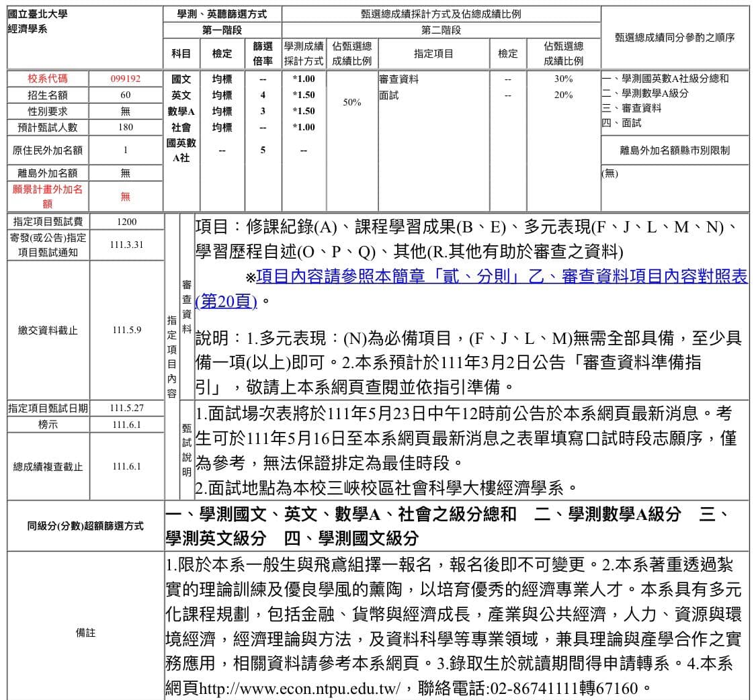Screen dimensions: 756x700
Task: Click the 指定項目甄試日期 value 111.5.27
Action: pyautogui.click(x=127, y=408)
